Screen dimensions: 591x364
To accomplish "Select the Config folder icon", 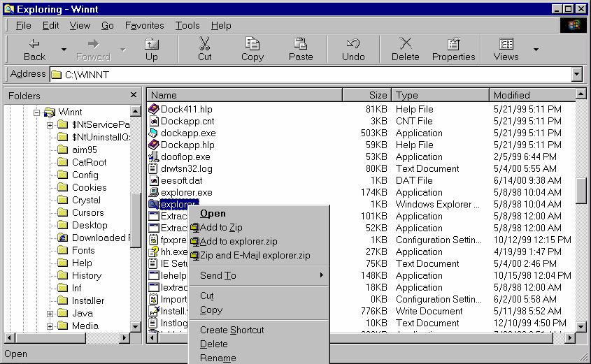I will point(62,175).
